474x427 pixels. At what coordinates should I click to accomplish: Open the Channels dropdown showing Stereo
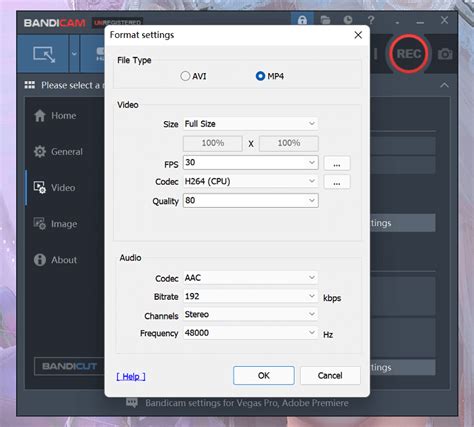click(x=250, y=314)
